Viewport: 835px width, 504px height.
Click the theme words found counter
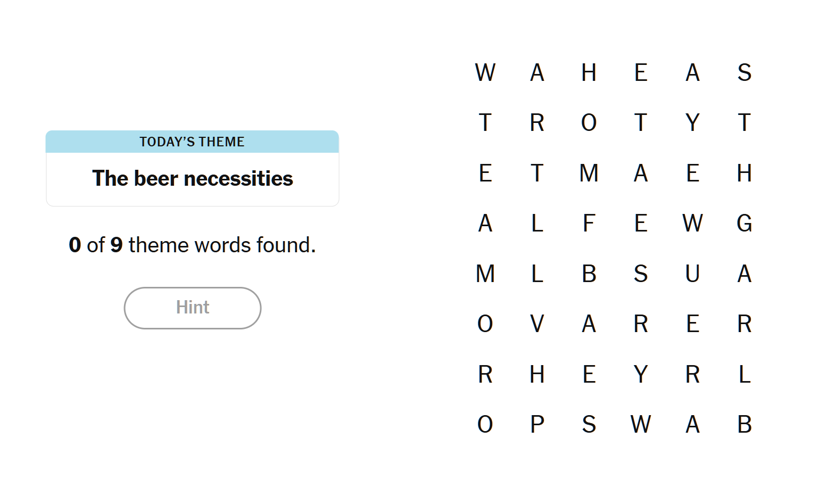click(192, 245)
